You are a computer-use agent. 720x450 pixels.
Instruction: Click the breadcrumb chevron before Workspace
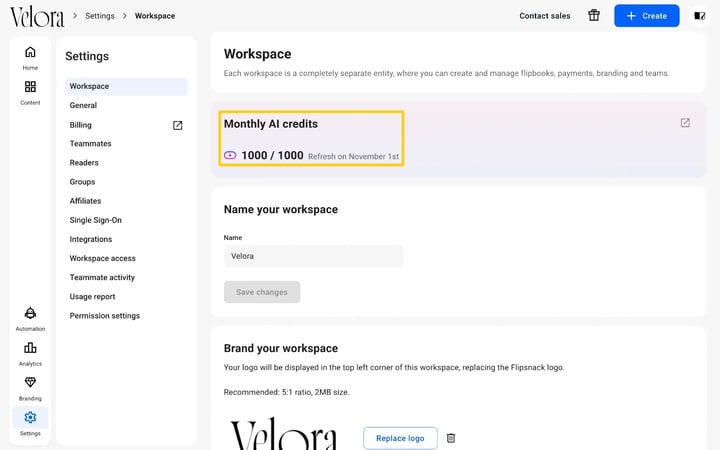[124, 16]
